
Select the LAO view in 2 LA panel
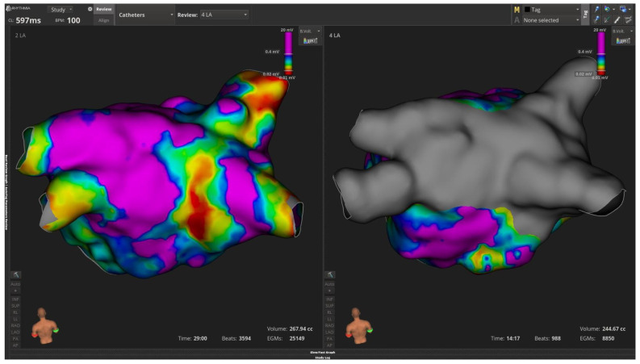coord(15,333)
